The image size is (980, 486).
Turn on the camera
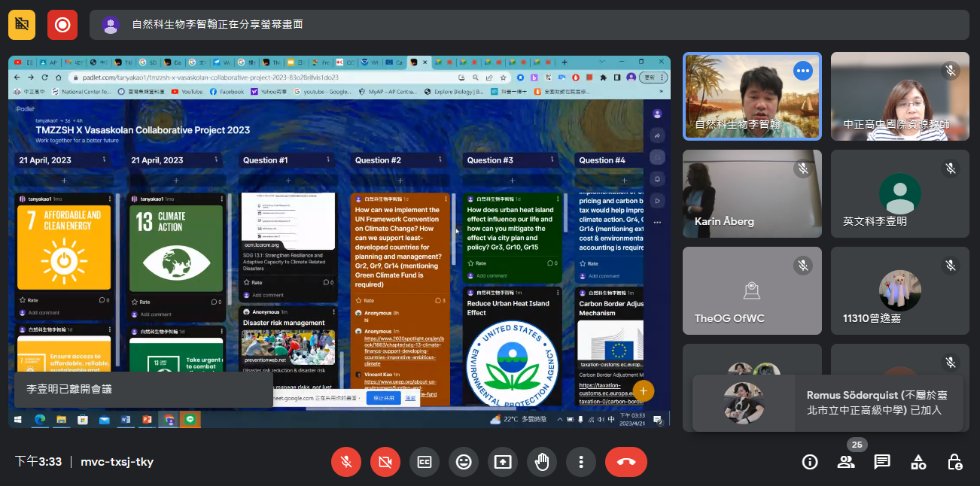pos(385,462)
